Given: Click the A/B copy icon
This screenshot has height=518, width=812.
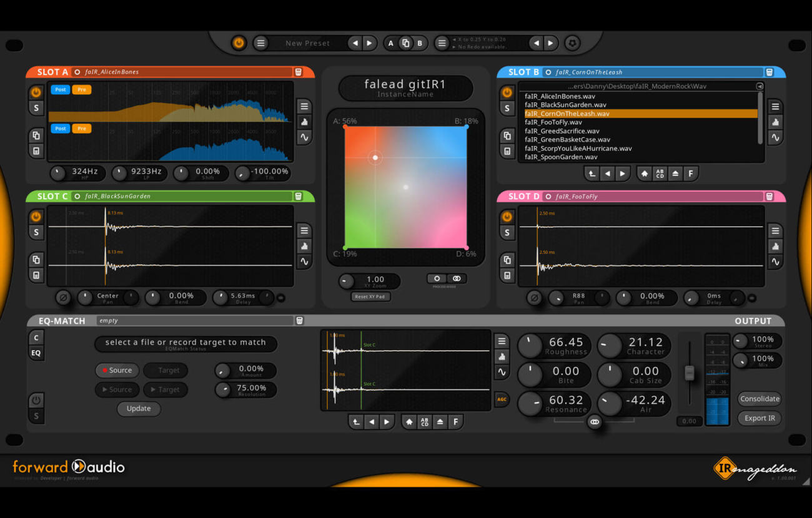Looking at the screenshot, I should click(405, 43).
